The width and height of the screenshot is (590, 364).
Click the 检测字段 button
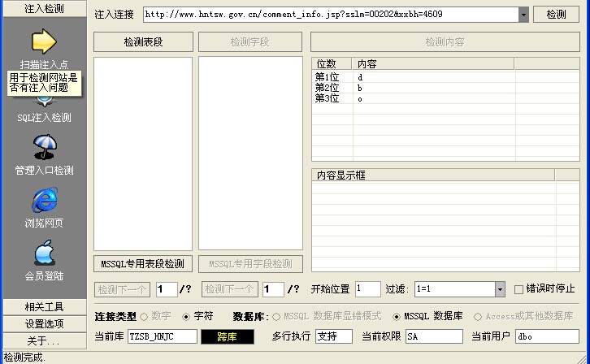coord(250,41)
